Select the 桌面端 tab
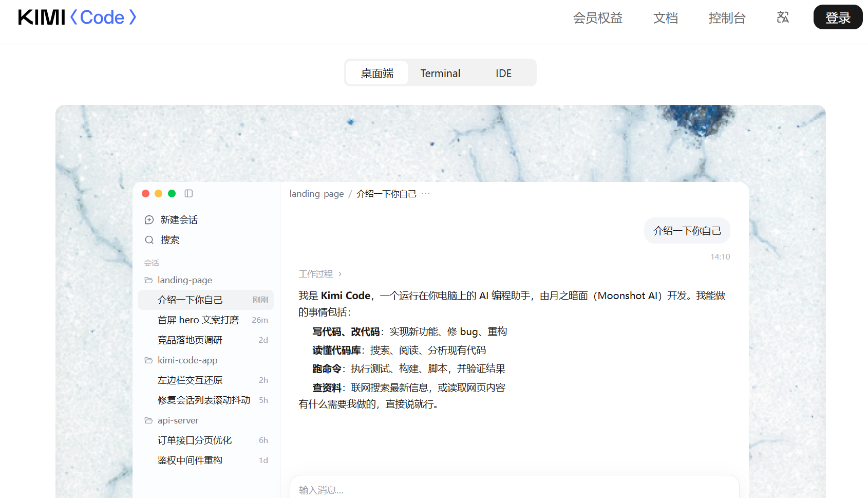The image size is (868, 498). (377, 73)
